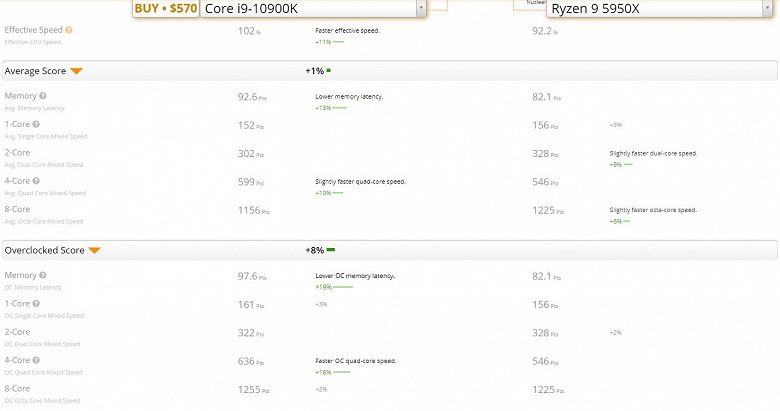Click the 'Avg. Dual Core Mixed Speed' sublabel
The image size is (780, 411).
(x=44, y=165)
